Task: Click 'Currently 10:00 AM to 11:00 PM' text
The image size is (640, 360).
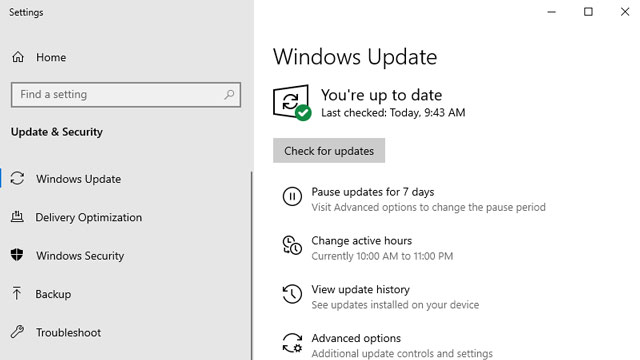Action: pos(382,256)
